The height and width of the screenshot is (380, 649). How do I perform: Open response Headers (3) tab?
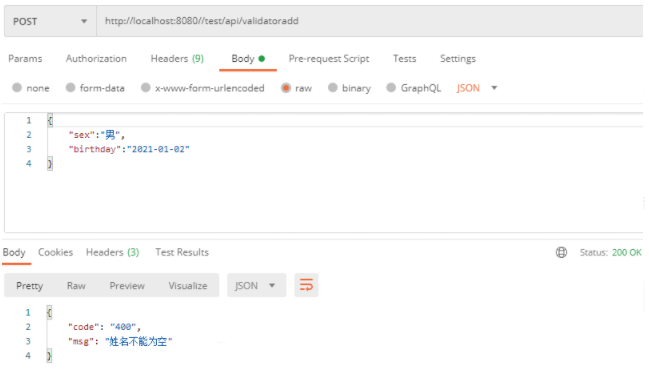point(113,253)
